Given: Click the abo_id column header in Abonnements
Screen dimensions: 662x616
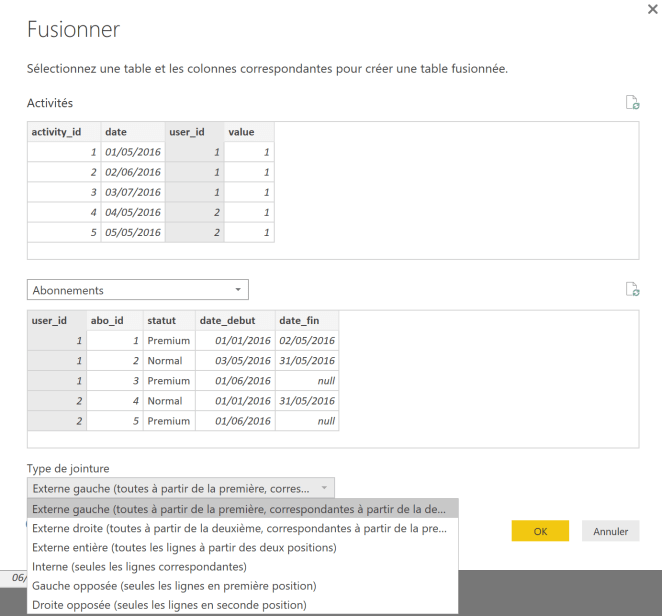Looking at the screenshot, I should (115, 321).
